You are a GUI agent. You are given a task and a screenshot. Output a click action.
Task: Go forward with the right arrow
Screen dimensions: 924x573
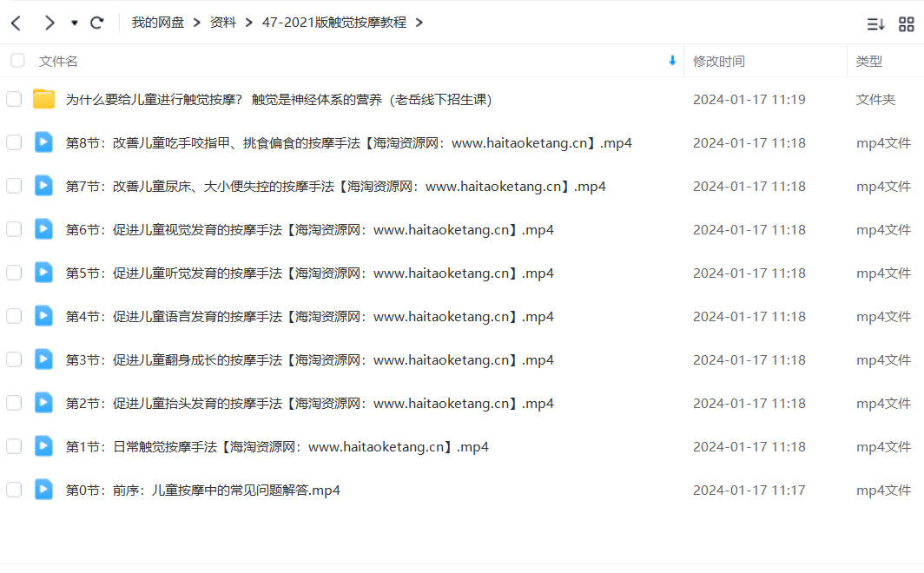49,23
